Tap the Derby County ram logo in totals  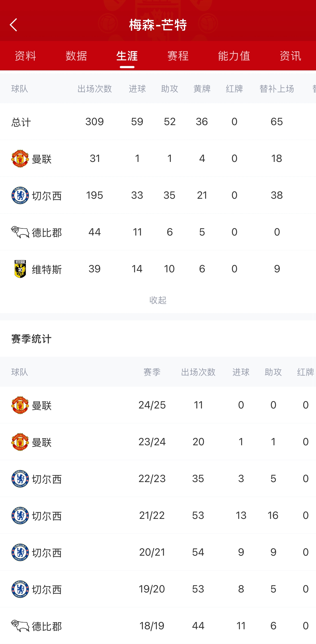point(20,232)
